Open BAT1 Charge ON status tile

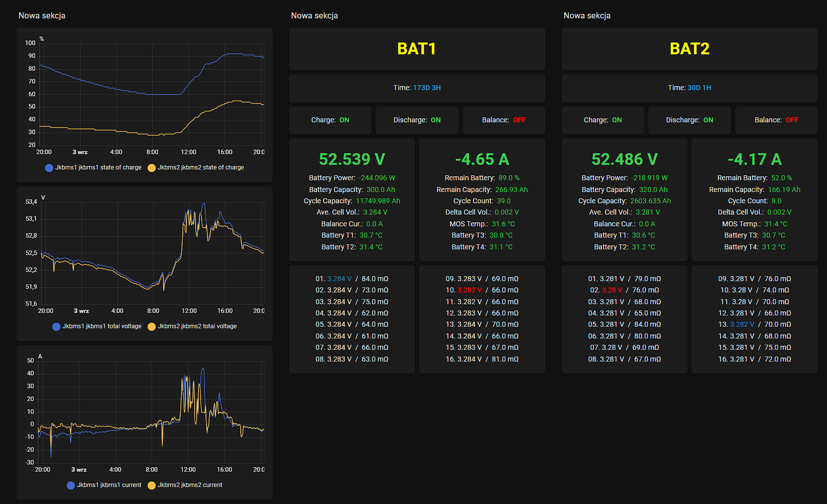pyautogui.click(x=330, y=120)
